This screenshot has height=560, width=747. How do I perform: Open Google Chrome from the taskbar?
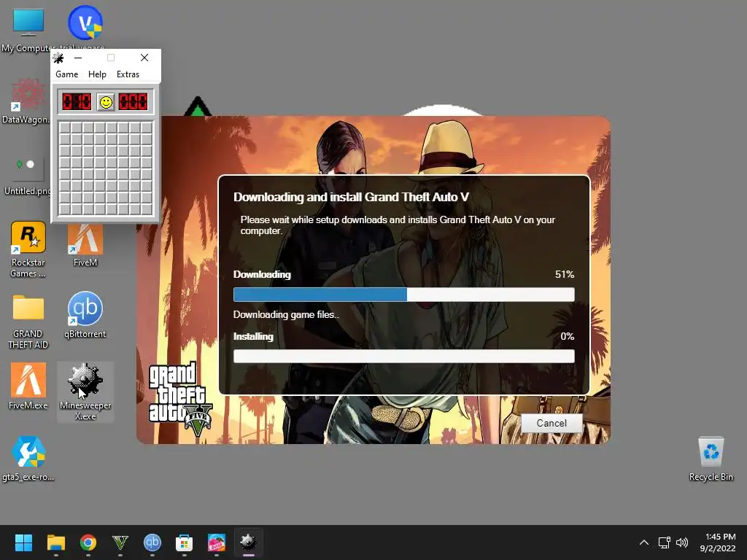pyautogui.click(x=88, y=542)
